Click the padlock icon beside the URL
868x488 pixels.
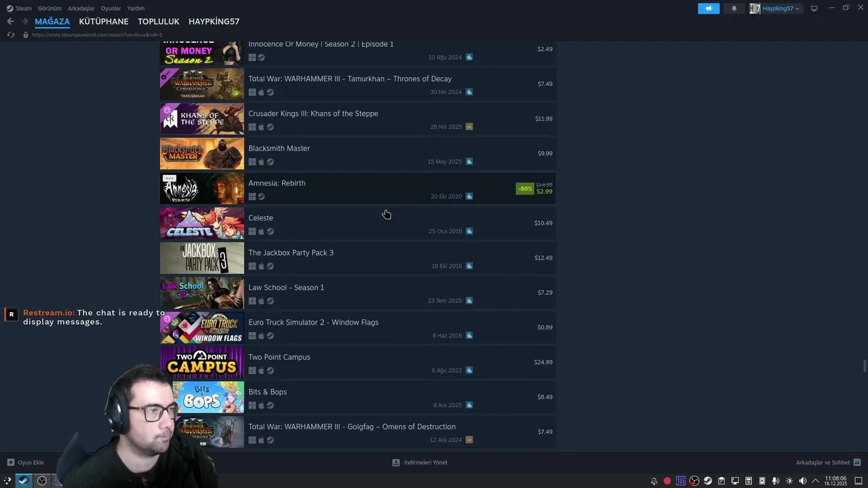26,35
